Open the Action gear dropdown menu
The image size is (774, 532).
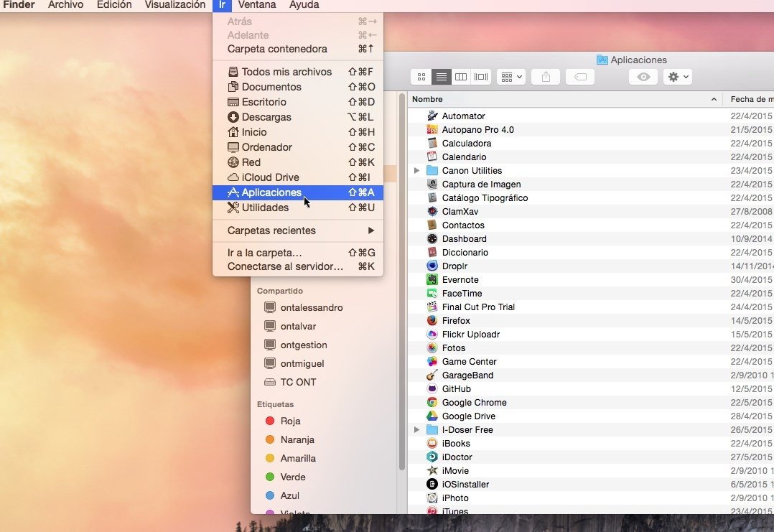point(678,77)
